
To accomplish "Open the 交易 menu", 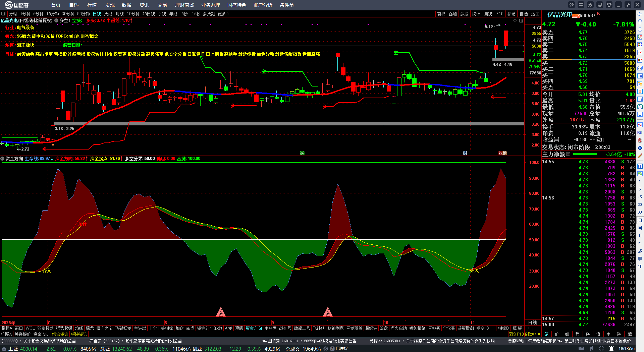I will pyautogui.click(x=162, y=5).
